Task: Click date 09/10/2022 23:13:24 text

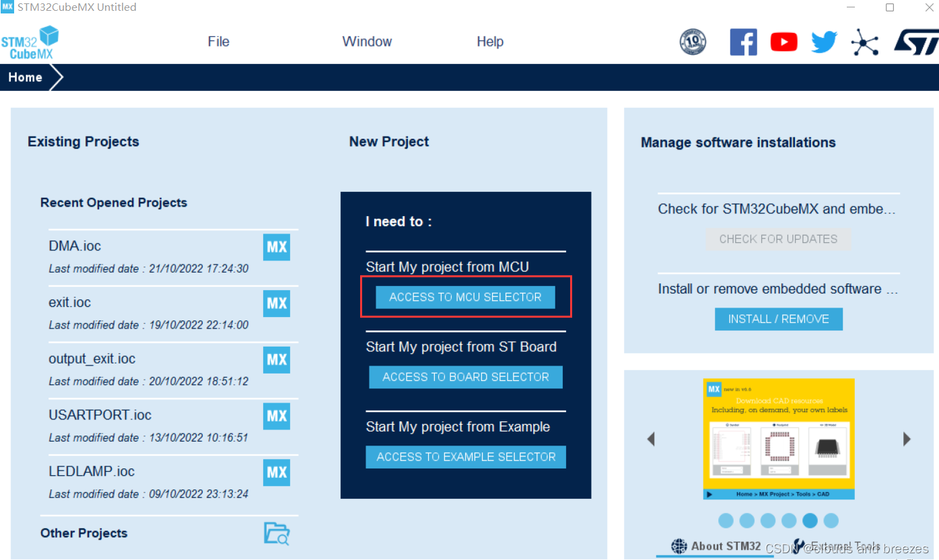Action: pos(199,494)
